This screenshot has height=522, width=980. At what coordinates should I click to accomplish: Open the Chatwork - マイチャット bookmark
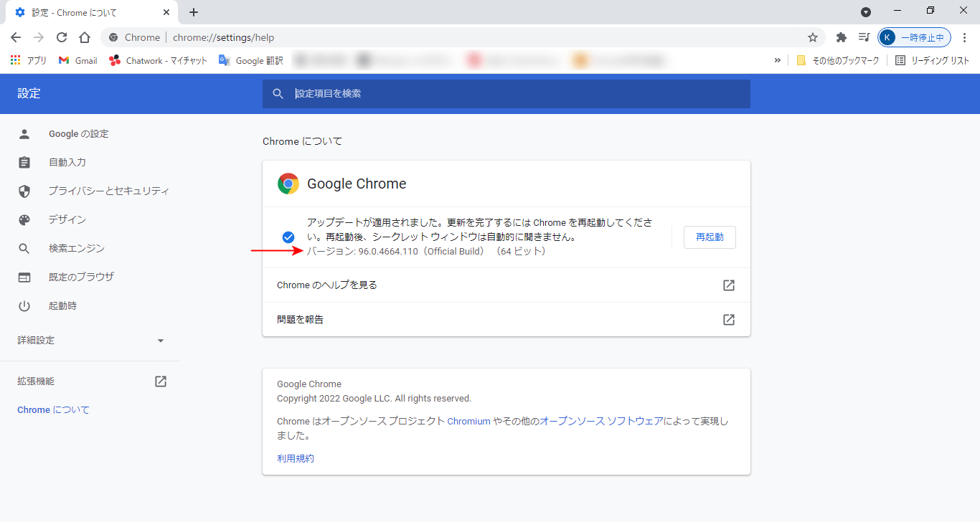[158, 60]
